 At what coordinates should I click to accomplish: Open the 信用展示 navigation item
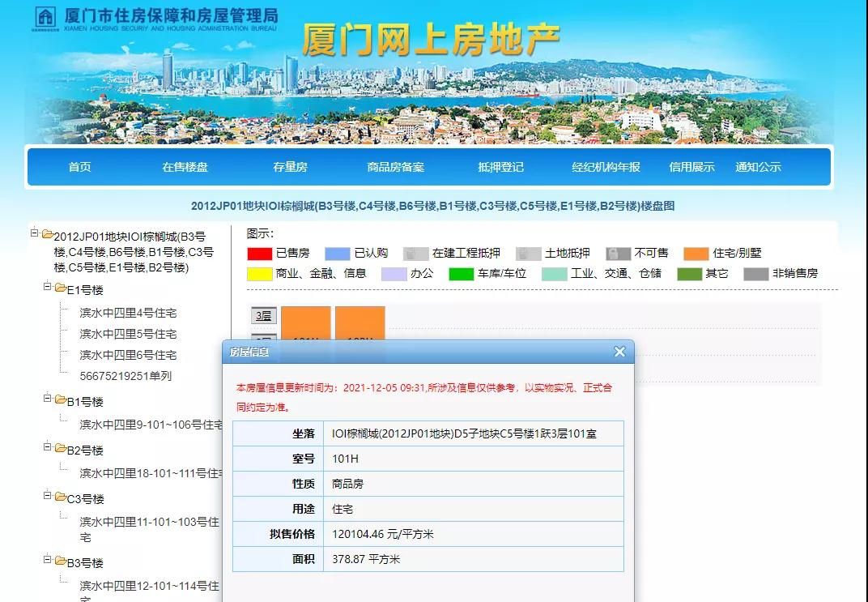click(x=691, y=167)
